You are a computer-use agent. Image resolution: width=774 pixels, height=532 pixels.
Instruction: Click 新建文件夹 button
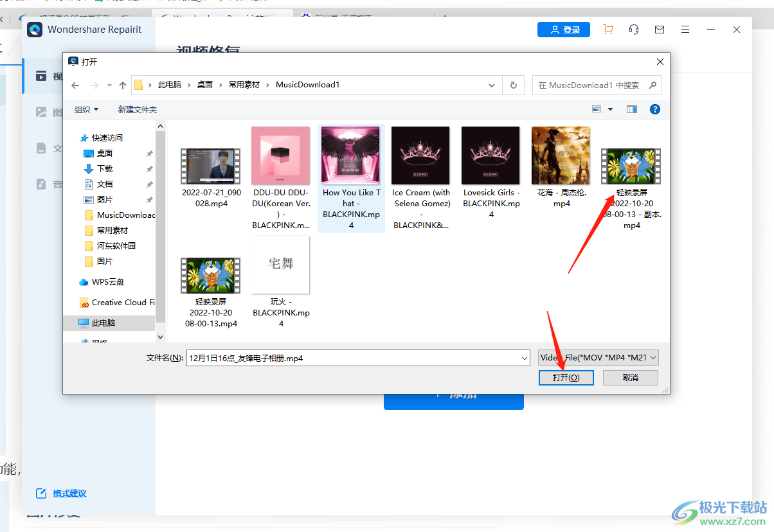click(x=137, y=110)
